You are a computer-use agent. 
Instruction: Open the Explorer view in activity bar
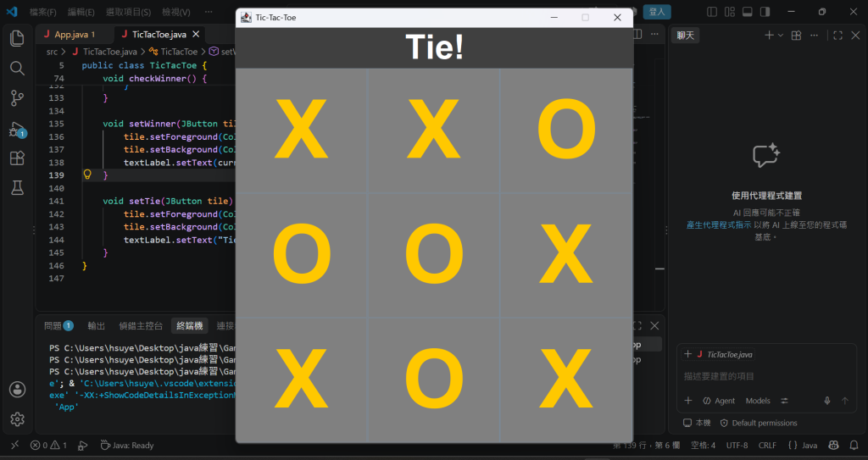17,38
